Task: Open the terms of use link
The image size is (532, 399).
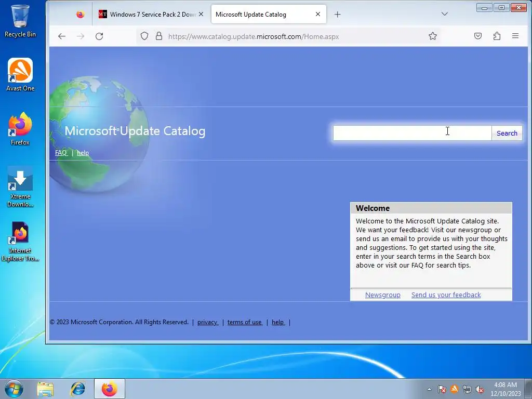Action: 244,322
